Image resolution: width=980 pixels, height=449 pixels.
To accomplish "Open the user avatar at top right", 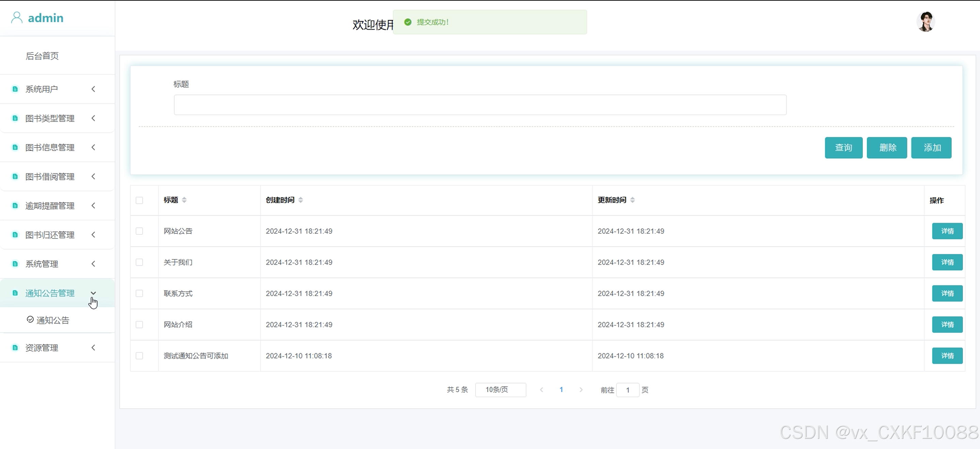I will (925, 22).
